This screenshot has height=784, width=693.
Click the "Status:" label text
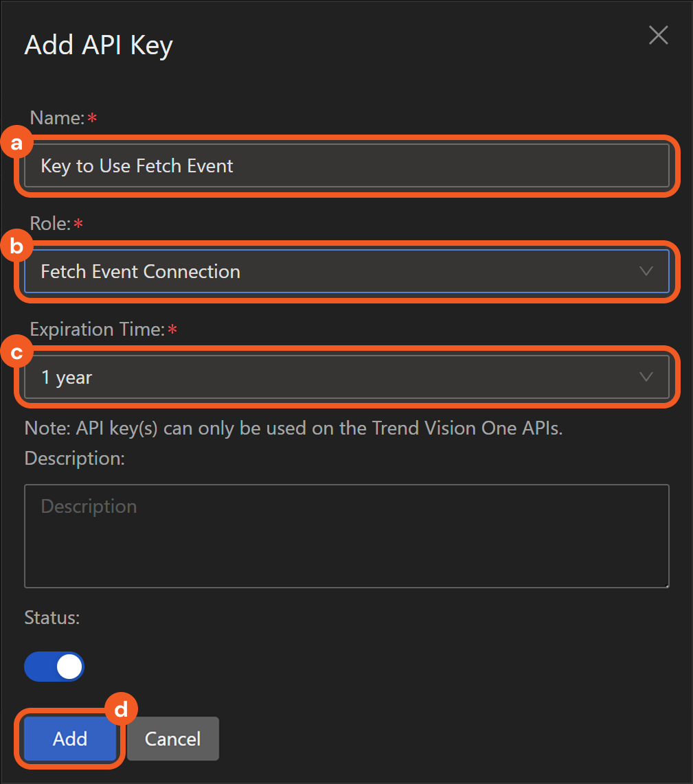(x=52, y=618)
